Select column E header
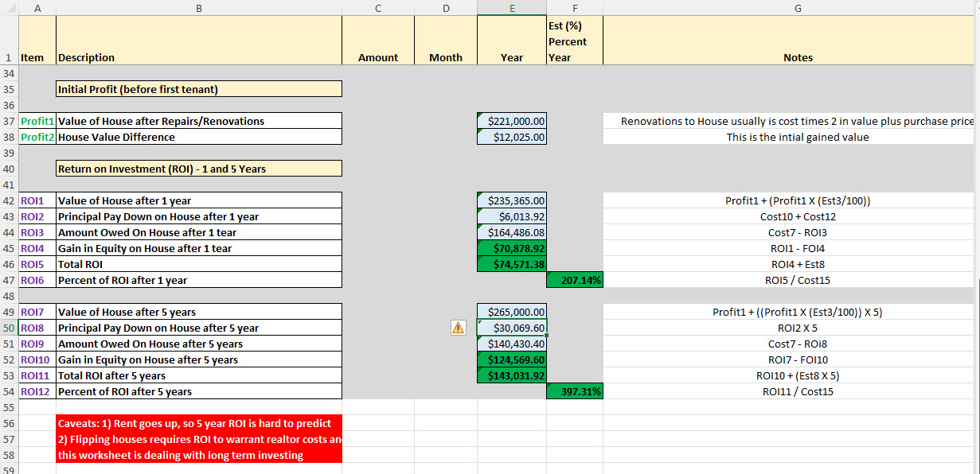980x474 pixels. tap(512, 8)
